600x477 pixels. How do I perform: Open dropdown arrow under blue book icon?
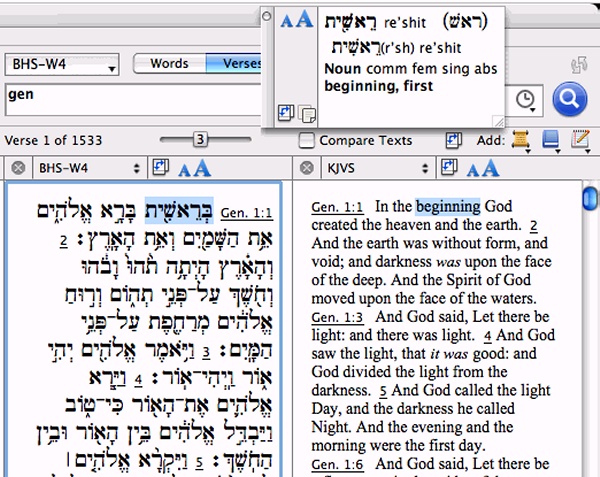558,151
